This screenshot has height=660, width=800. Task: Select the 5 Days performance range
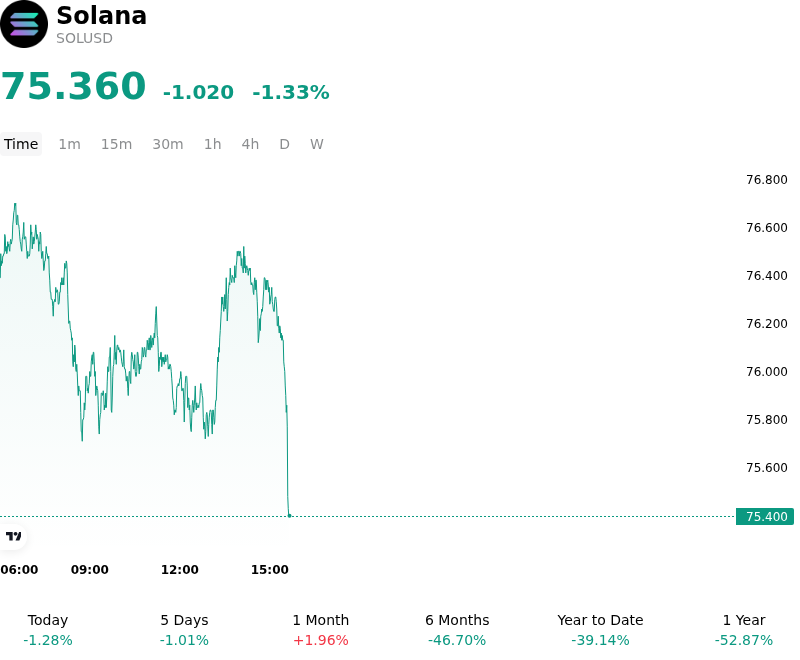(x=184, y=630)
